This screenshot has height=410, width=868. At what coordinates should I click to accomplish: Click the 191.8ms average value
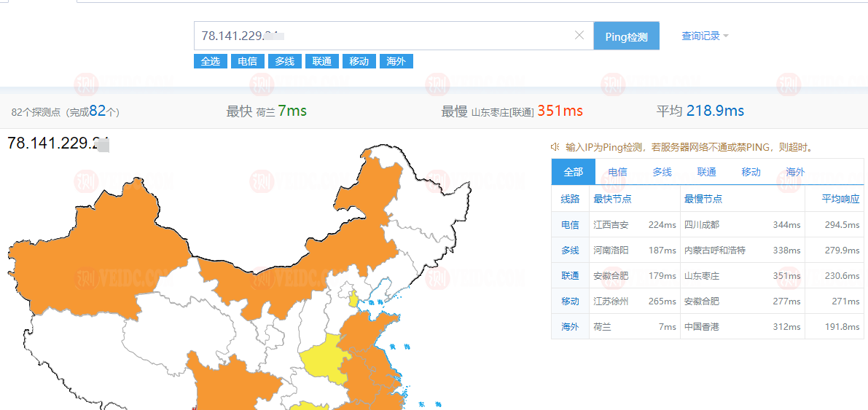tap(842, 326)
